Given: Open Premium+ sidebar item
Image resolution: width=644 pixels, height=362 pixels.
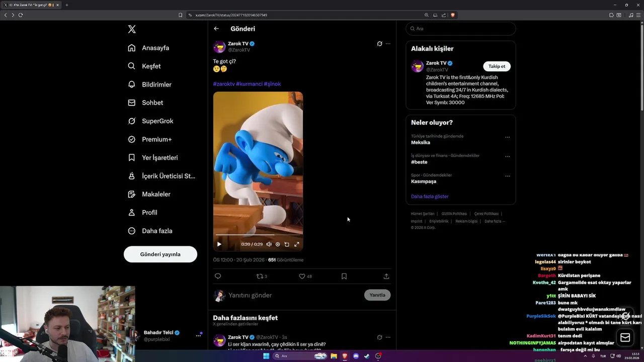Looking at the screenshot, I should [149, 139].
